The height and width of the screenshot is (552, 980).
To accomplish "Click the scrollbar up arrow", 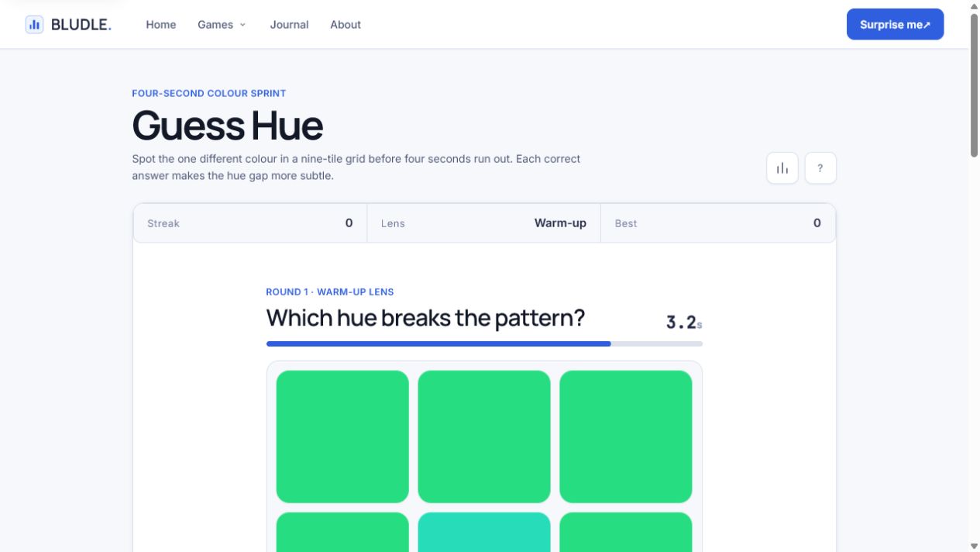I will (974, 5).
